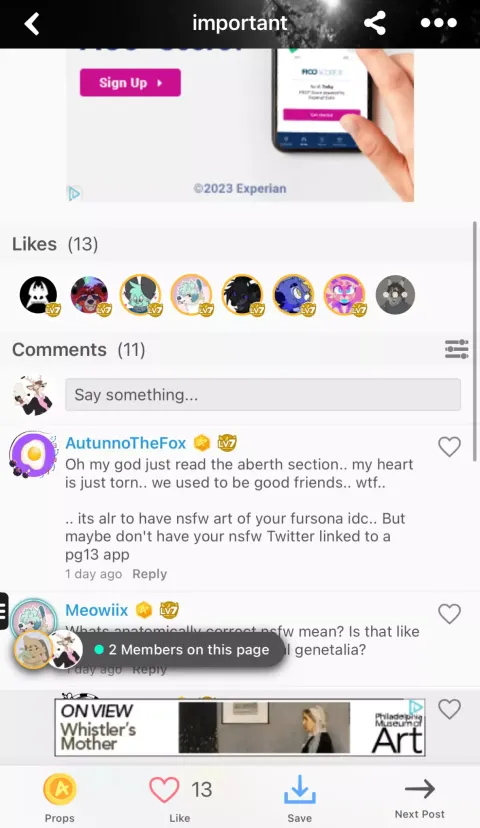Toggle the Like heart in bottom bar

(x=164, y=790)
